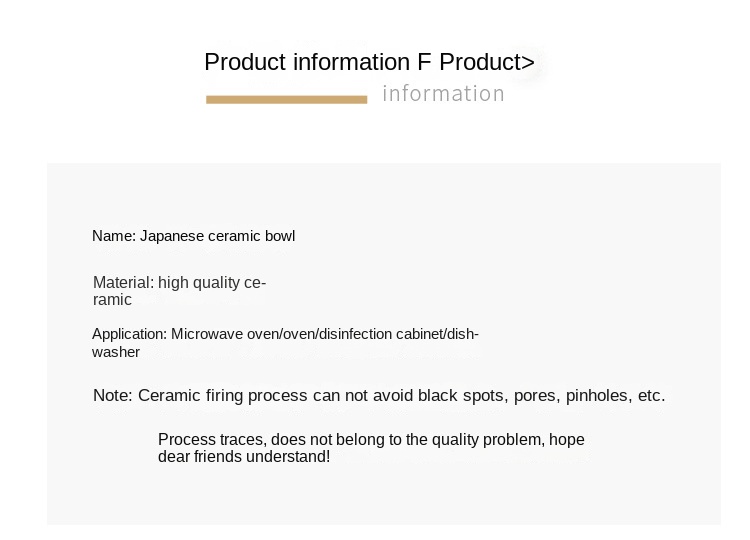Click the wrapped word "washer"
This screenshot has width=750, height=540.
coord(116,352)
